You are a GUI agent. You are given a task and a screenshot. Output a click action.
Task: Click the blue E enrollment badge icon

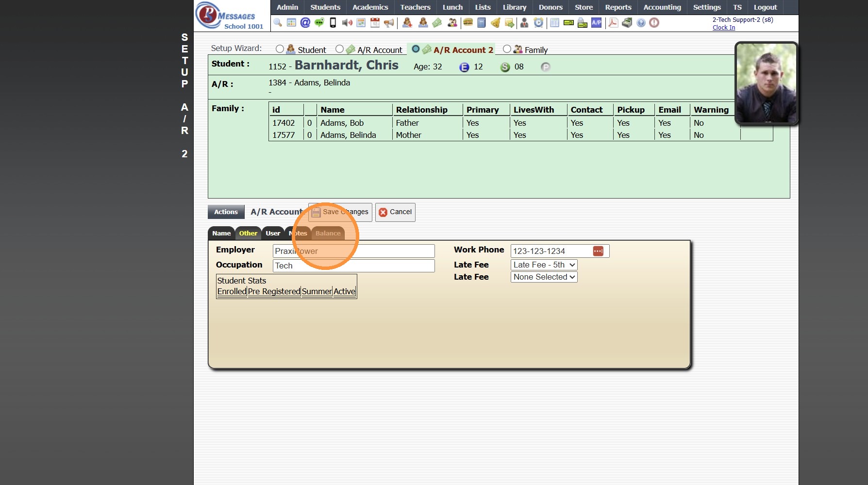[x=464, y=67]
